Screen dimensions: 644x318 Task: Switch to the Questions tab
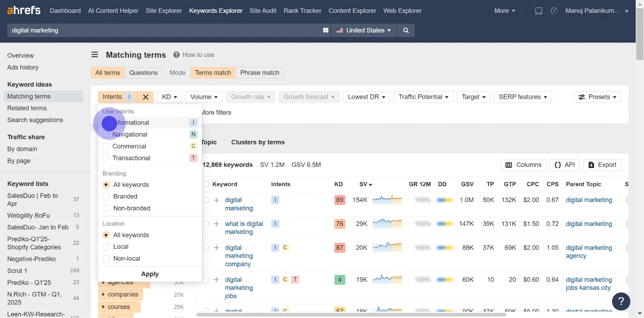143,73
